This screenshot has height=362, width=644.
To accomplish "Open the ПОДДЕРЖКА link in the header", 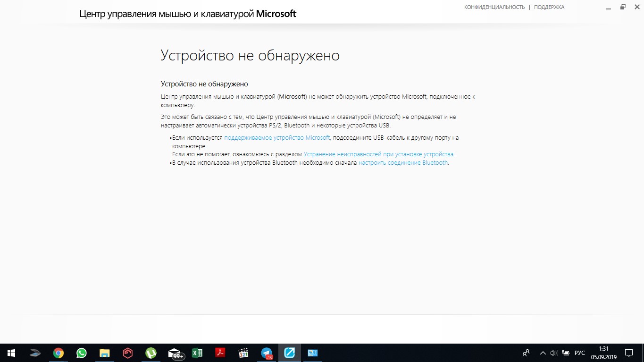I will (x=549, y=7).
